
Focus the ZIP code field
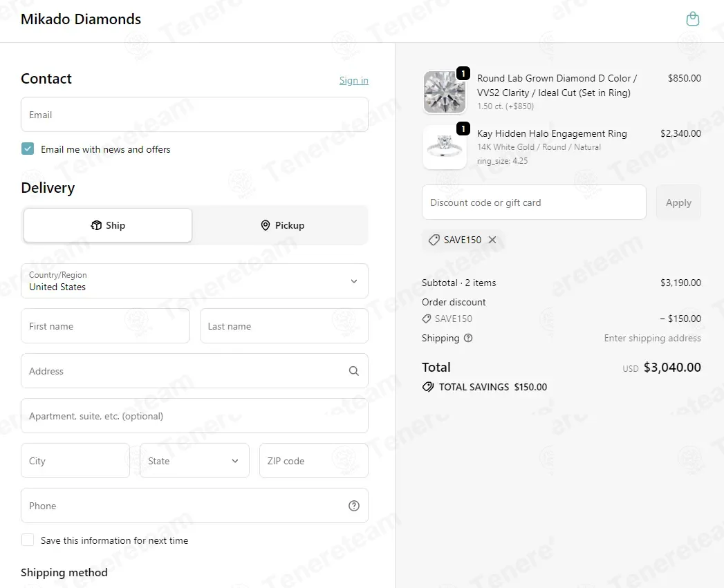(x=314, y=461)
